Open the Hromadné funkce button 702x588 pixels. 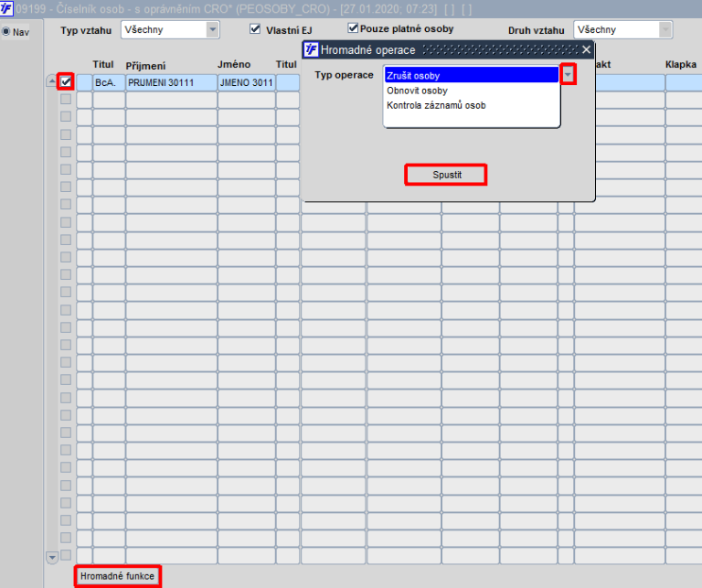117,576
